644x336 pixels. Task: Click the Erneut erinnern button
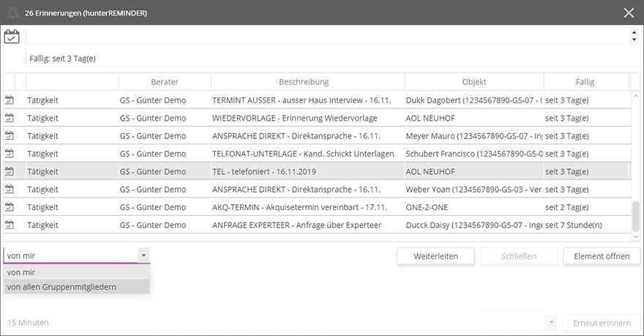(602, 323)
